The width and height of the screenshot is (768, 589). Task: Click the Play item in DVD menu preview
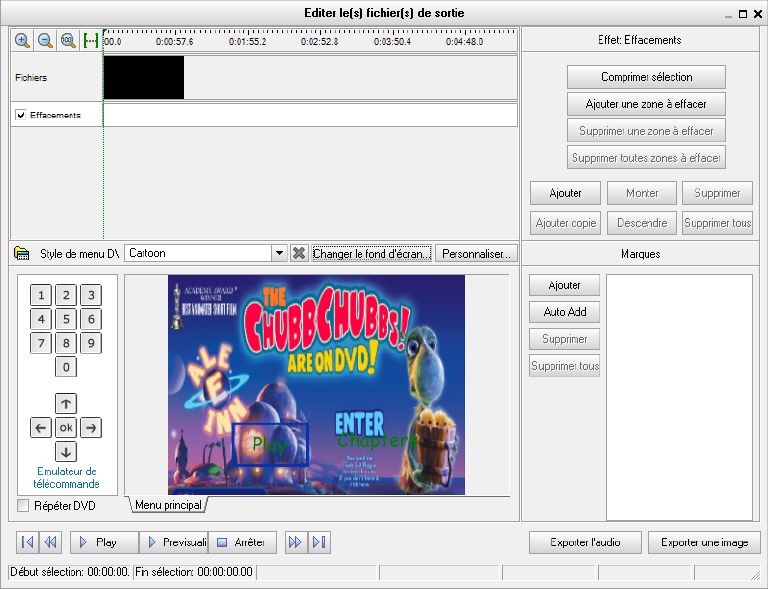(x=269, y=445)
